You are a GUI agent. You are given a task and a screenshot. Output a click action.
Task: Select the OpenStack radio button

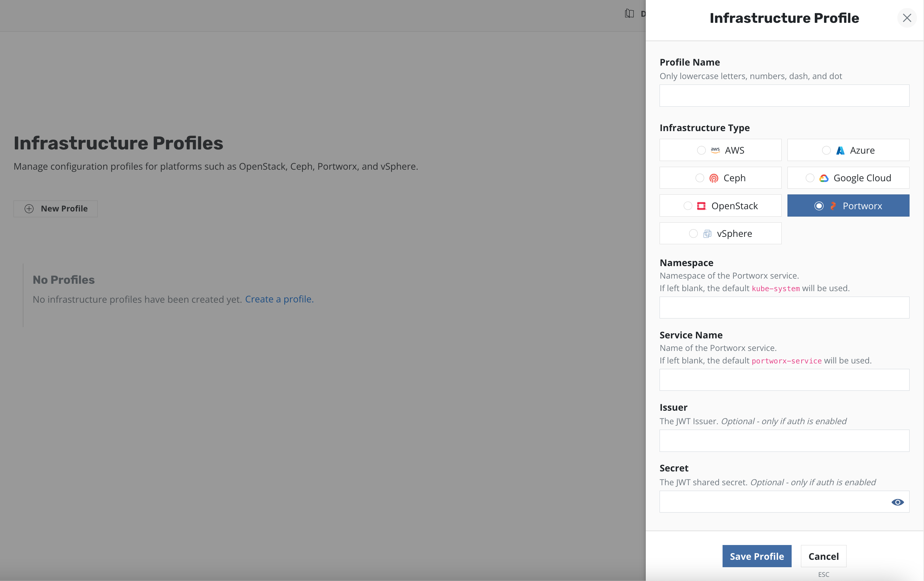(688, 206)
